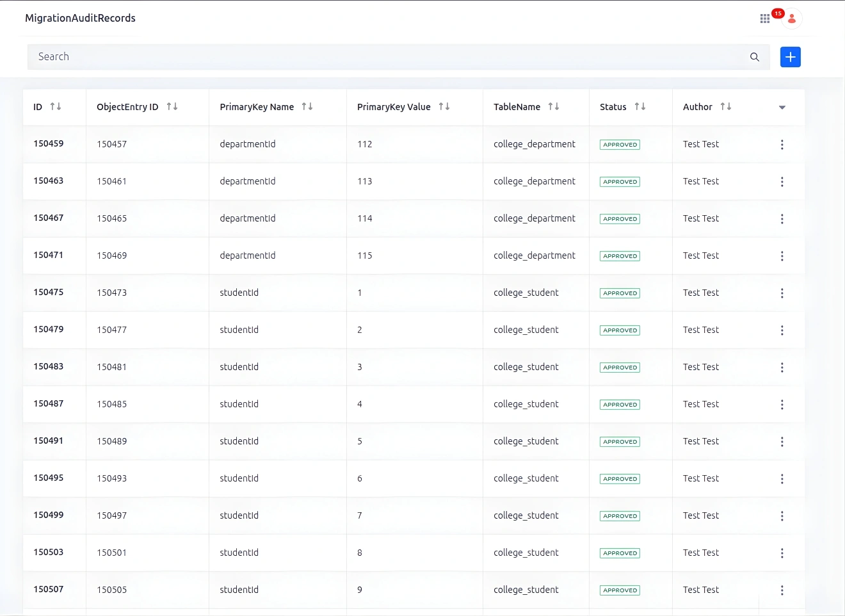This screenshot has width=845, height=616.
Task: Click the Status column header label
Action: [613, 107]
